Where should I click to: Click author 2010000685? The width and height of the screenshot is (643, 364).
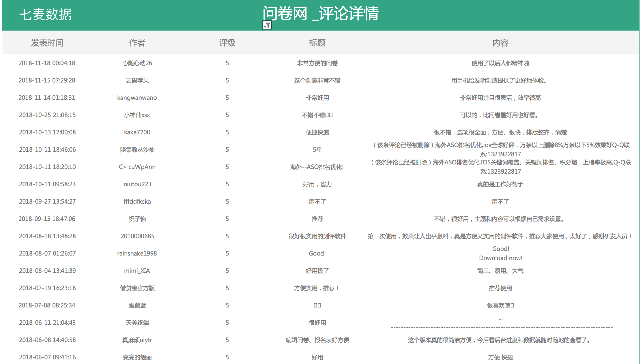137,236
